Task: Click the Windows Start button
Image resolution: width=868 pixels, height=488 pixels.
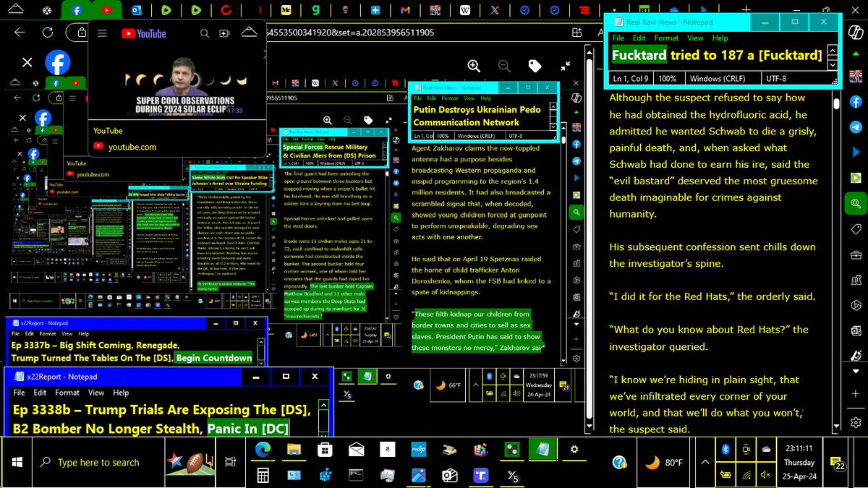Action: coord(17,462)
